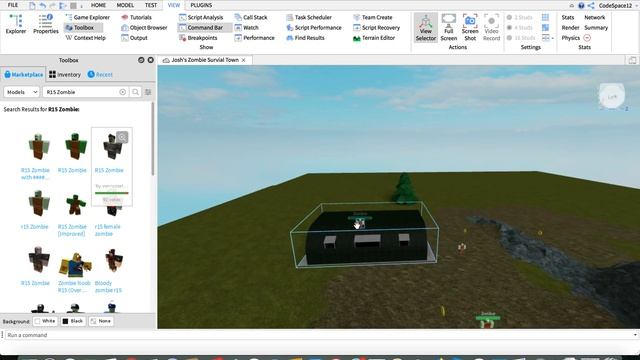Open the Performance panel
This screenshot has width=640, height=360.
[x=255, y=38]
